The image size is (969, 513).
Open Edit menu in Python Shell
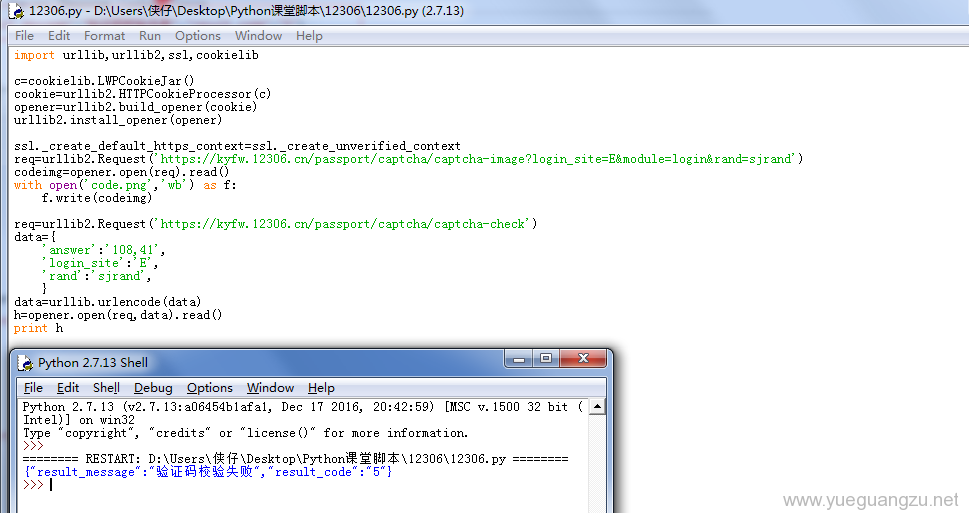click(68, 388)
